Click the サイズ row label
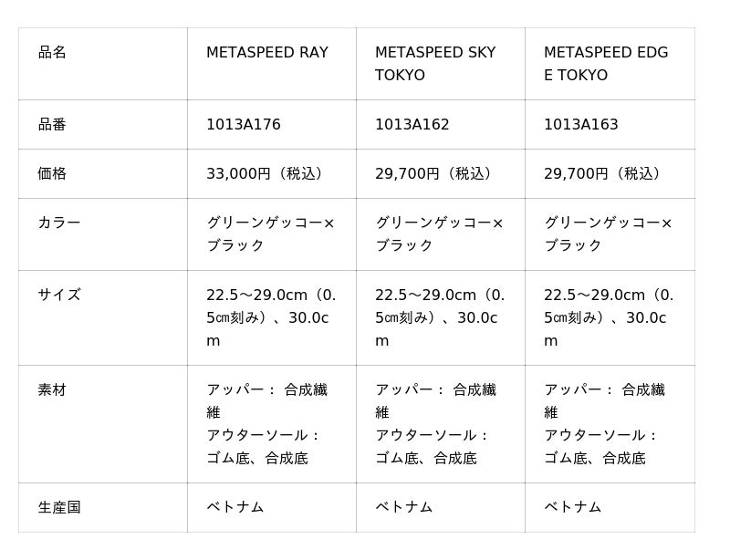This screenshot has width=730, height=560. pos(59,295)
